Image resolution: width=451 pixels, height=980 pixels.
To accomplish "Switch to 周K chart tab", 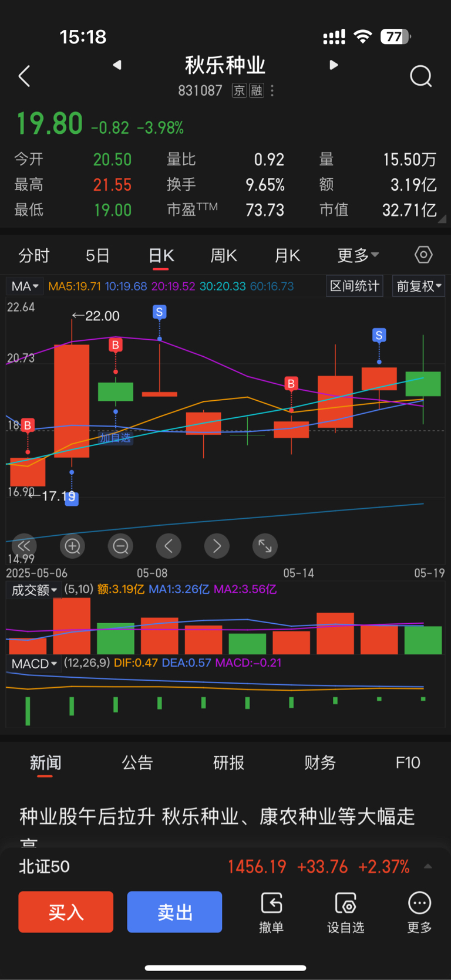I will tap(224, 255).
